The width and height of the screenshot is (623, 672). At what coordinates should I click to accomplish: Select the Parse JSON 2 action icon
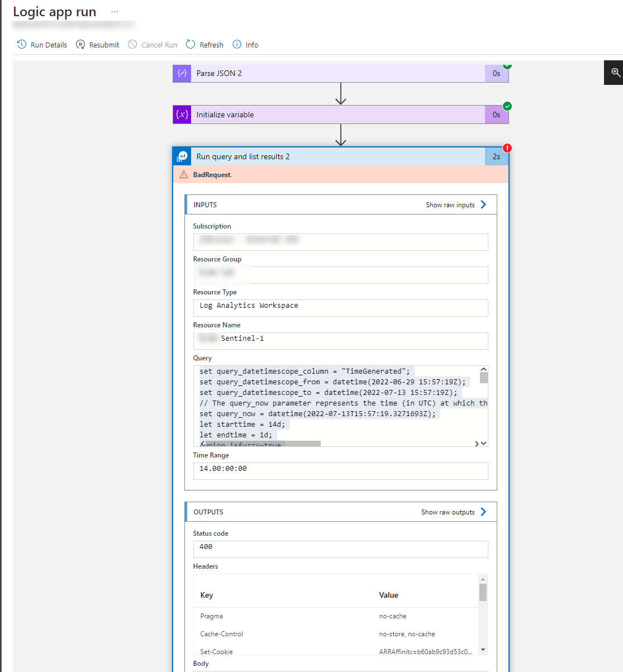pyautogui.click(x=181, y=73)
